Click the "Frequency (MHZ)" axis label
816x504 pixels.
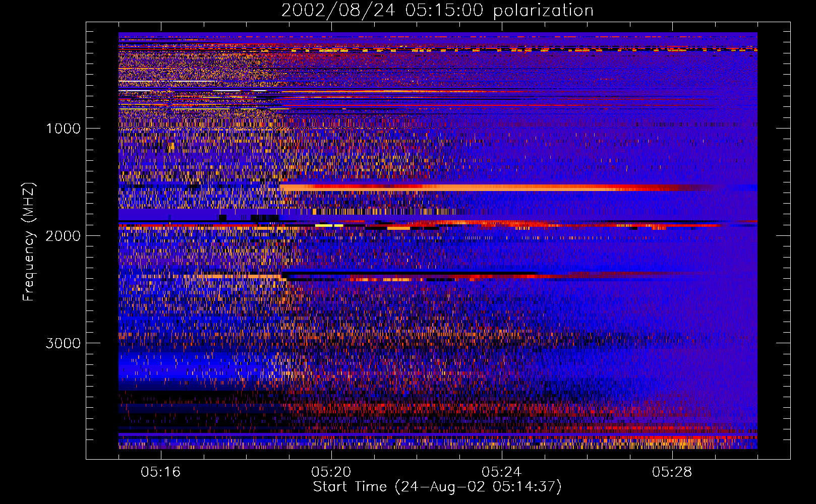coord(29,242)
